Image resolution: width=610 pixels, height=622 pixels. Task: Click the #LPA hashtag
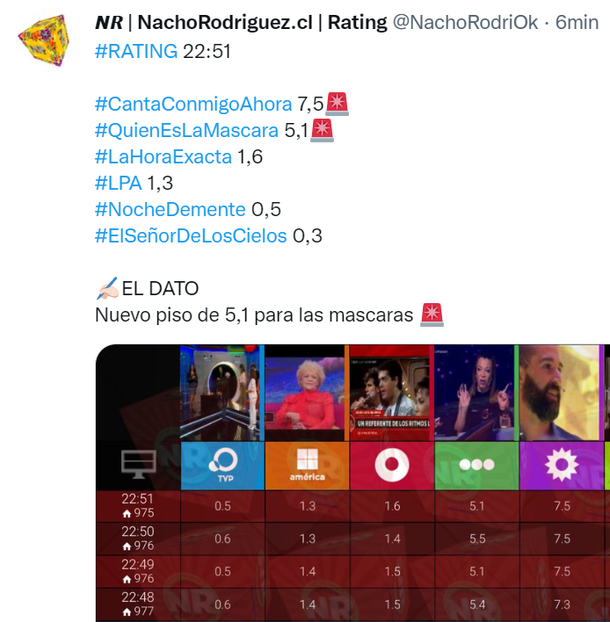click(118, 183)
